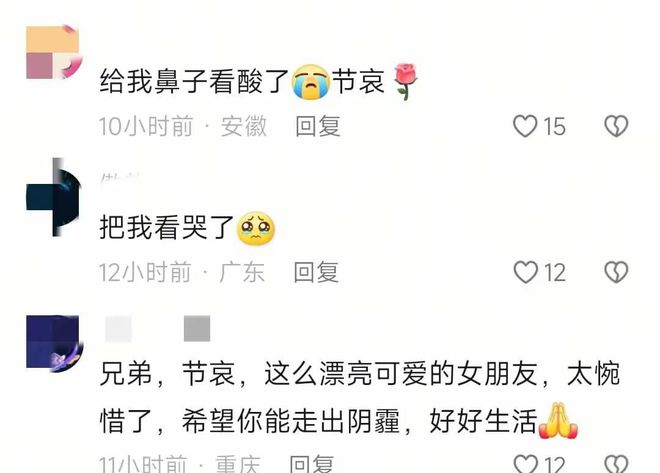The image size is (660, 473).
Task: Reply to the 11小时前 Chongqing comment
Action: 312,464
